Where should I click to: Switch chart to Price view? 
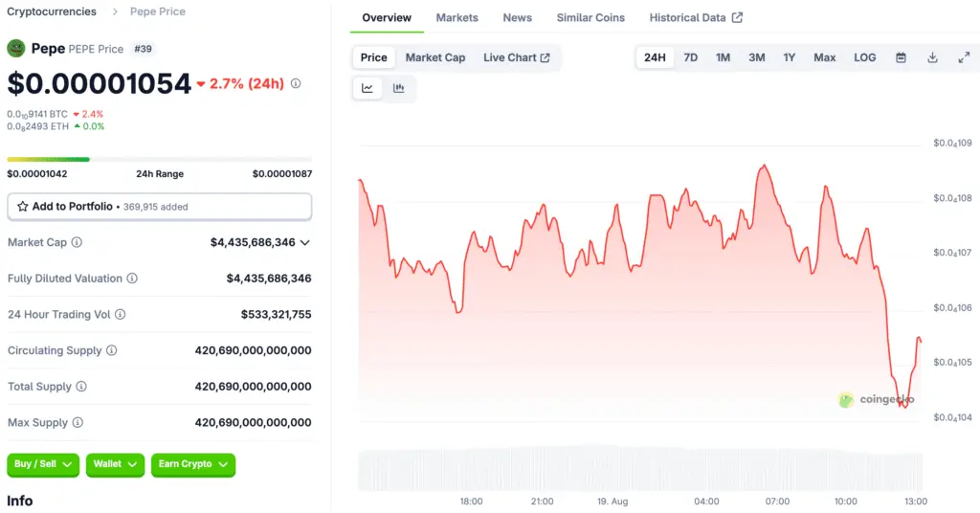374,57
